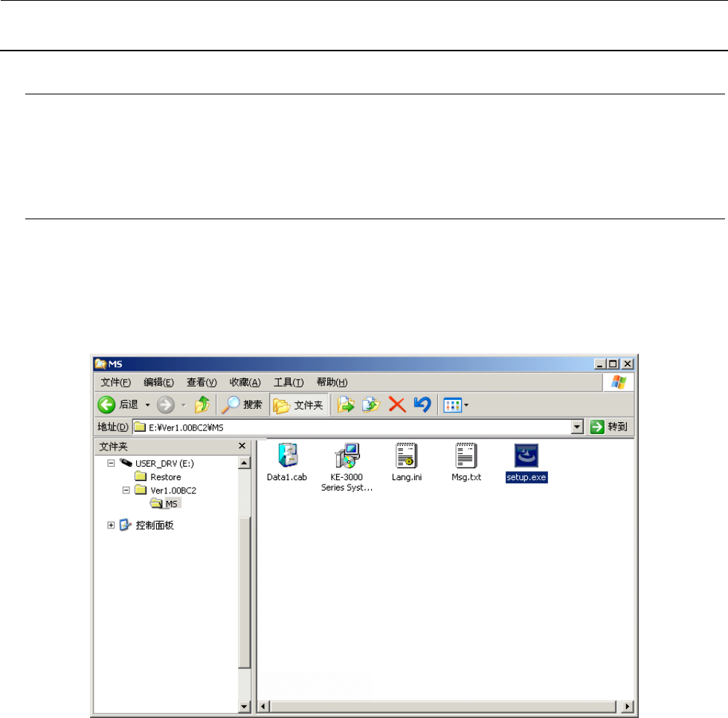This screenshot has height=718, width=728.
Task: Maximize the MS explorer window
Action: pyautogui.click(x=613, y=364)
